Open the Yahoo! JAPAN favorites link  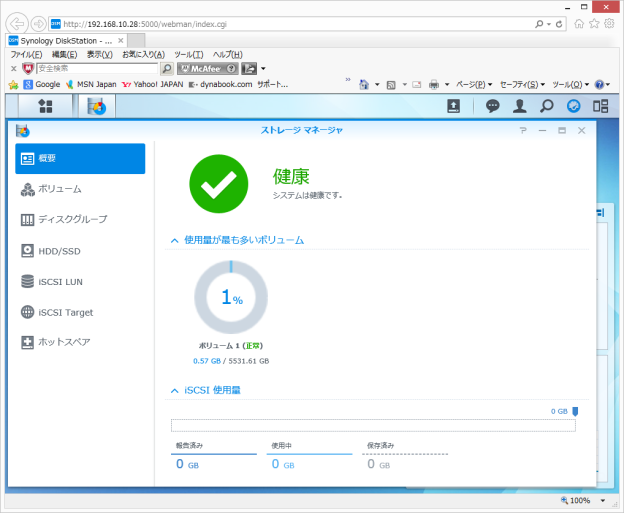153,84
